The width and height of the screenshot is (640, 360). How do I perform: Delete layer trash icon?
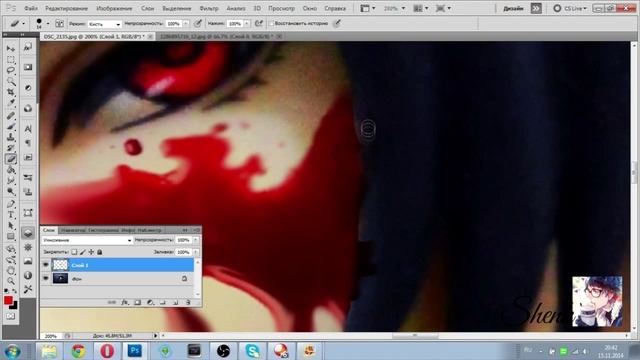pos(188,302)
